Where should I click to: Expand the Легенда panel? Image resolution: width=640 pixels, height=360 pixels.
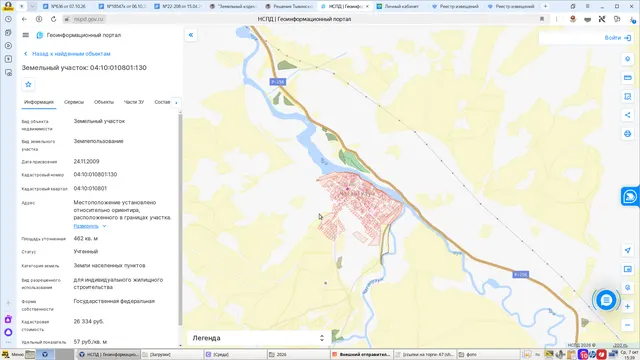coord(258,338)
